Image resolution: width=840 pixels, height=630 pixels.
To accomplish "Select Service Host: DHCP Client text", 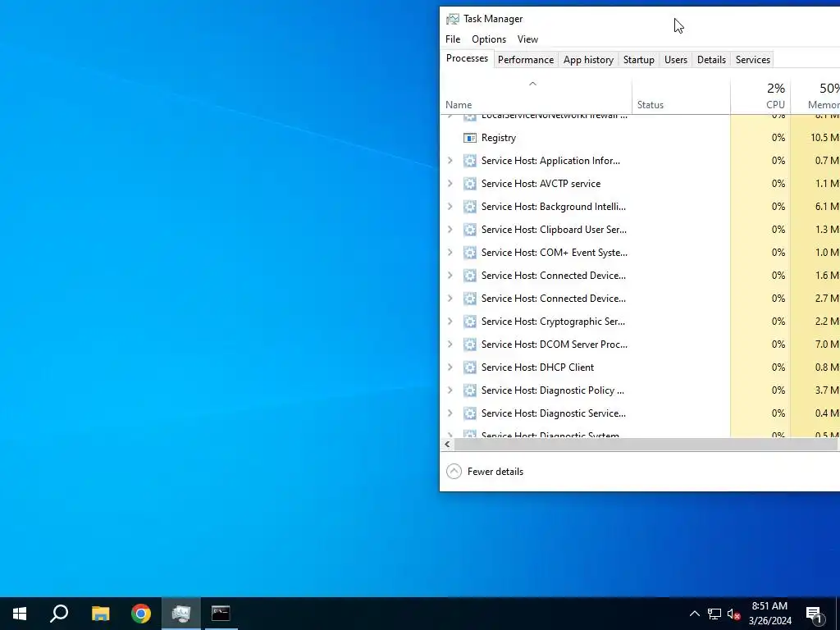I will click(537, 367).
